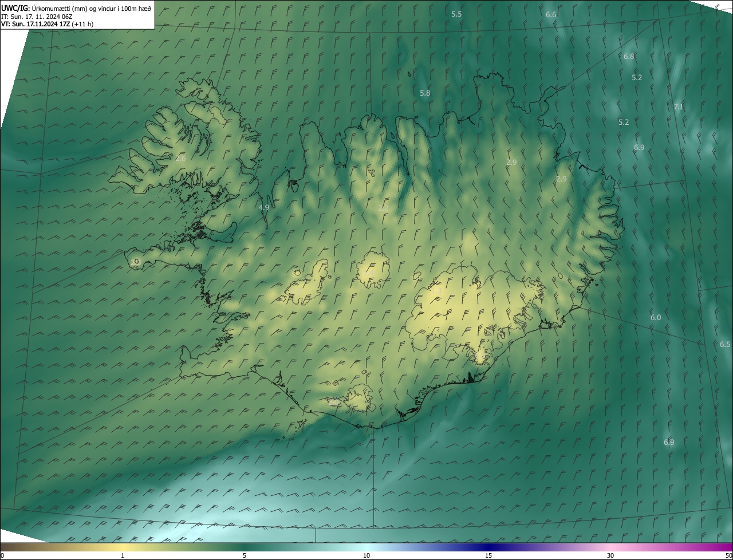The height and width of the screenshot is (560, 733).
Task: Select the valid time text VT: Sun. 17.11.2024 17Z
Action: (x=36, y=24)
